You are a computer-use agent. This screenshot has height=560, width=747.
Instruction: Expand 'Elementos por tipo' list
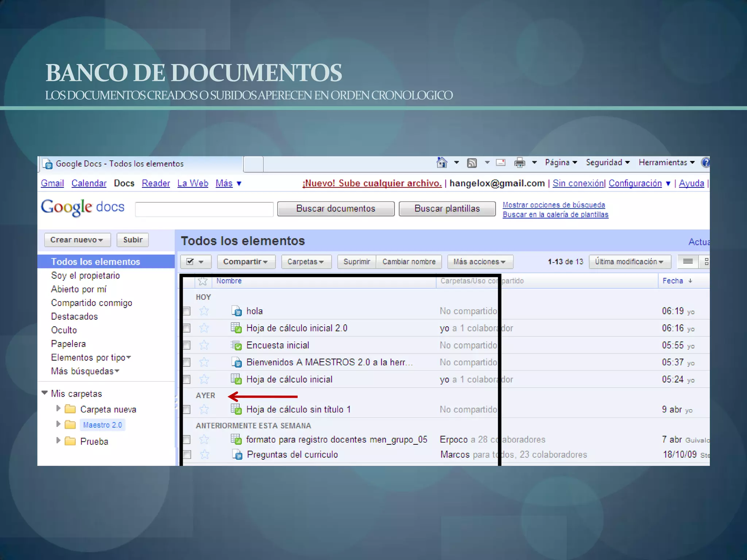pyautogui.click(x=91, y=358)
